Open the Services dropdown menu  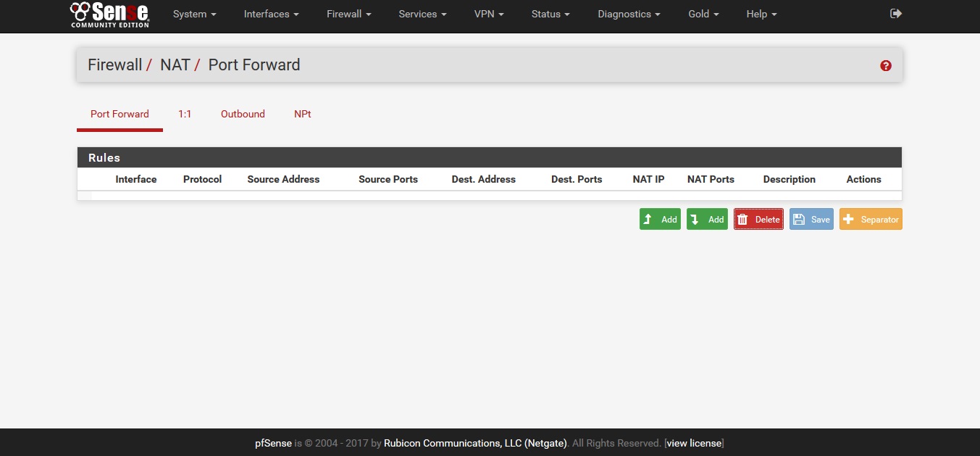422,14
